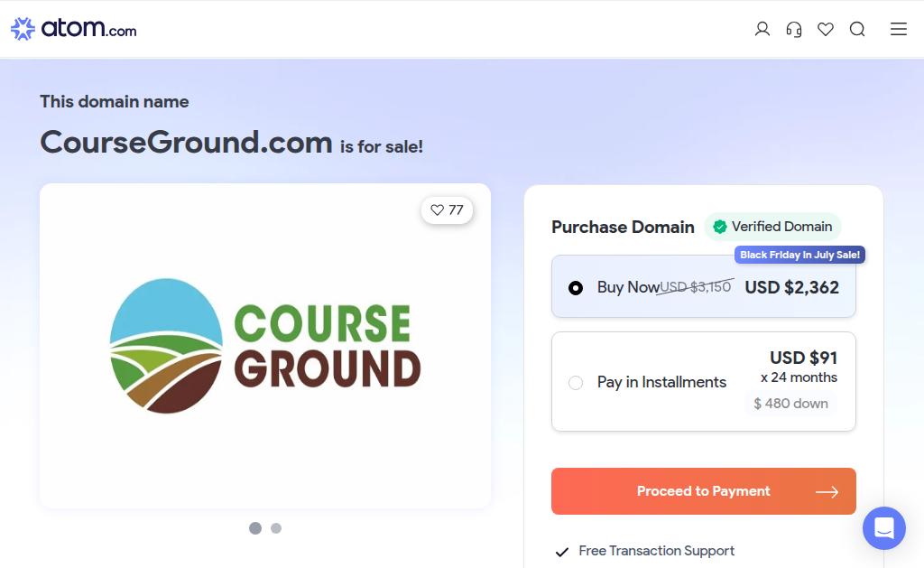Image resolution: width=924 pixels, height=568 pixels.
Task: Select the Pay in Installments radio option
Action: [575, 383]
